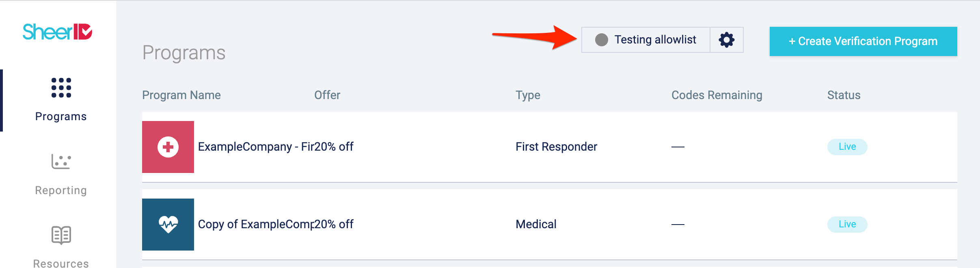Image resolution: width=980 pixels, height=268 pixels.
Task: Select the Resources sidebar label
Action: click(x=61, y=263)
